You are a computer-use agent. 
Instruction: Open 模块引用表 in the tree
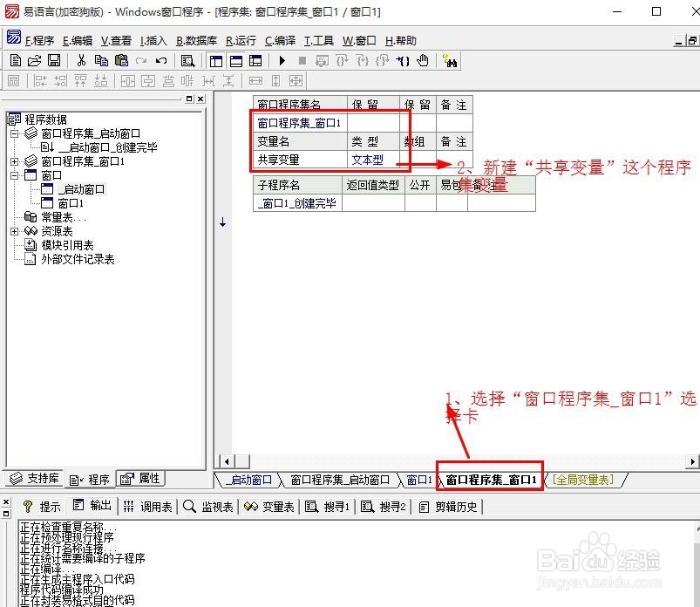67,245
